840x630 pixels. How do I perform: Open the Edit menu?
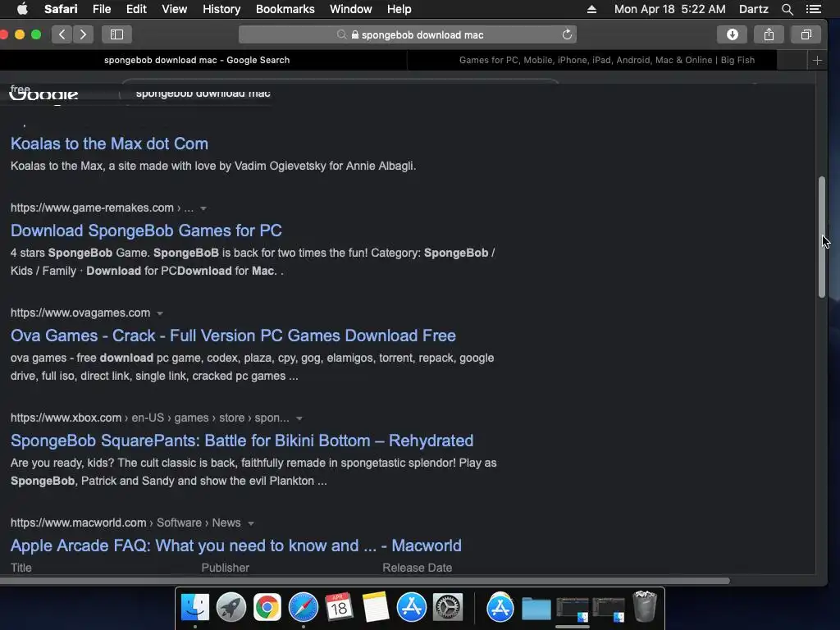click(136, 9)
